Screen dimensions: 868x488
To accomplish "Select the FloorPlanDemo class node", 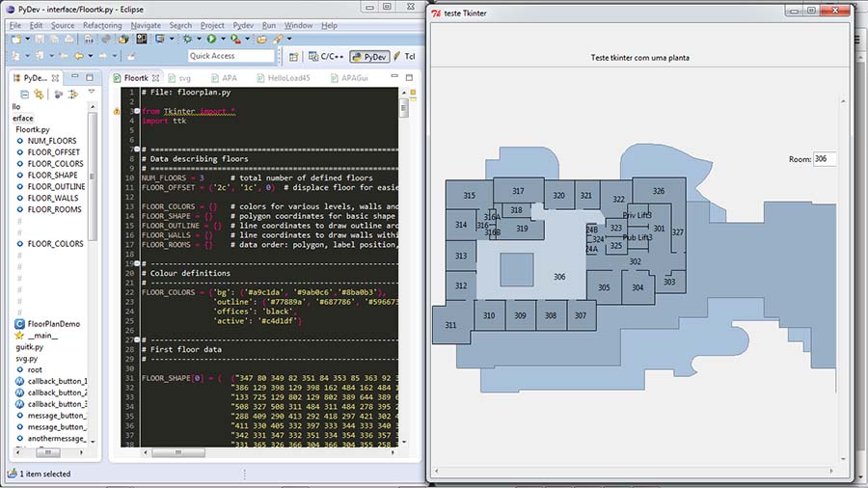I will [54, 324].
